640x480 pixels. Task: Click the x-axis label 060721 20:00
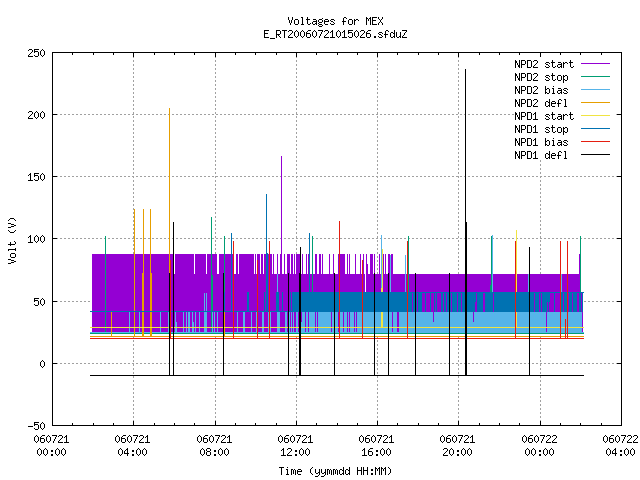tap(458, 446)
